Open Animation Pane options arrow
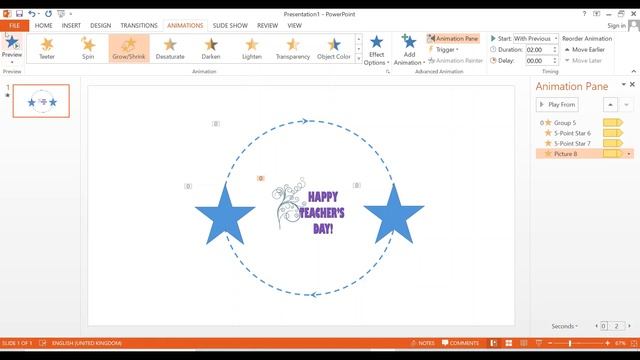The width and height of the screenshot is (640, 360). (x=623, y=84)
